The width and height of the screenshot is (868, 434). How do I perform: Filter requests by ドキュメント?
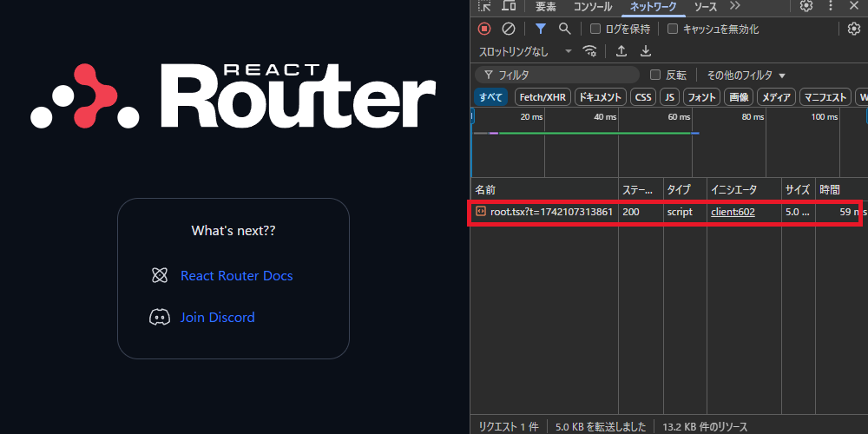(601, 97)
